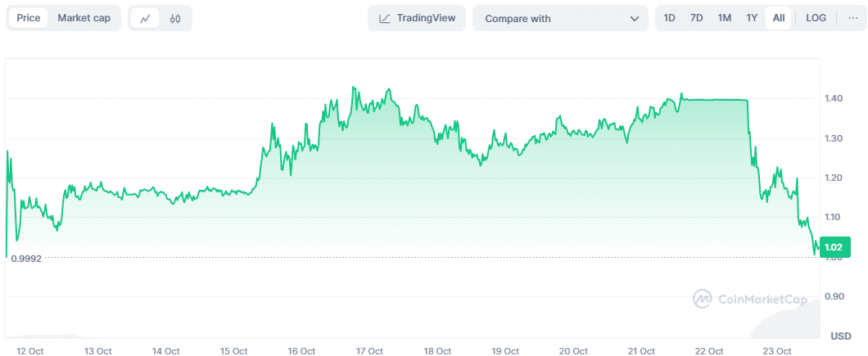Click the 0.9992 baseline price label
This screenshot has width=868, height=356.
click(26, 259)
